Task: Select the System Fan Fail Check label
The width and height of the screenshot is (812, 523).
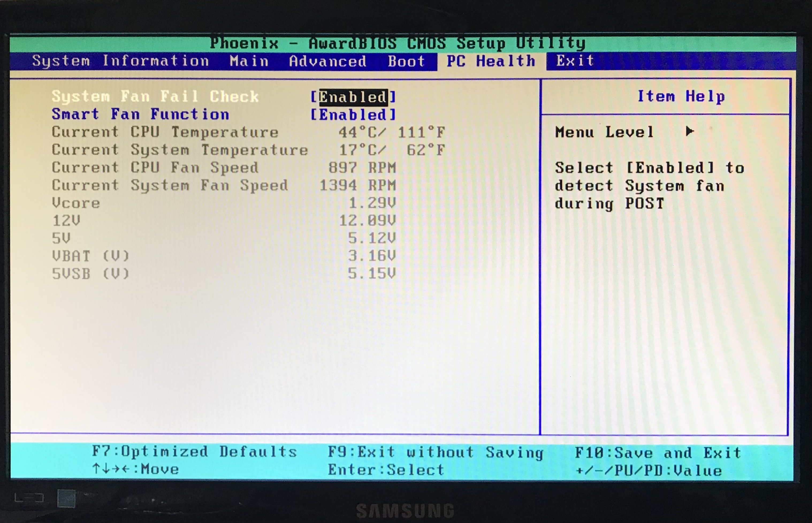Action: (155, 96)
